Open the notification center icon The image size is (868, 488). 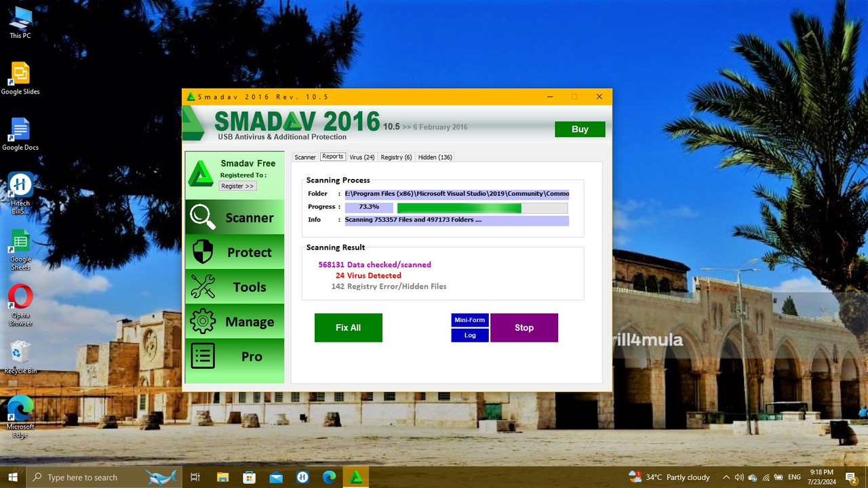coord(852,477)
